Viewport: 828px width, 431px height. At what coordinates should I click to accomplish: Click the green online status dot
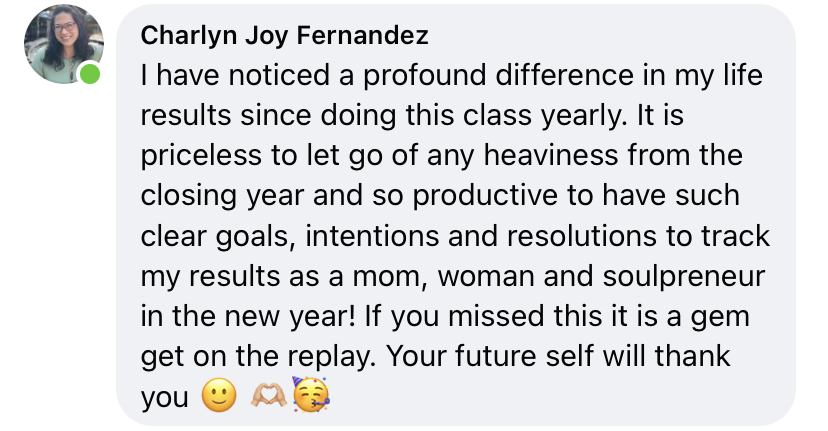click(x=90, y=73)
